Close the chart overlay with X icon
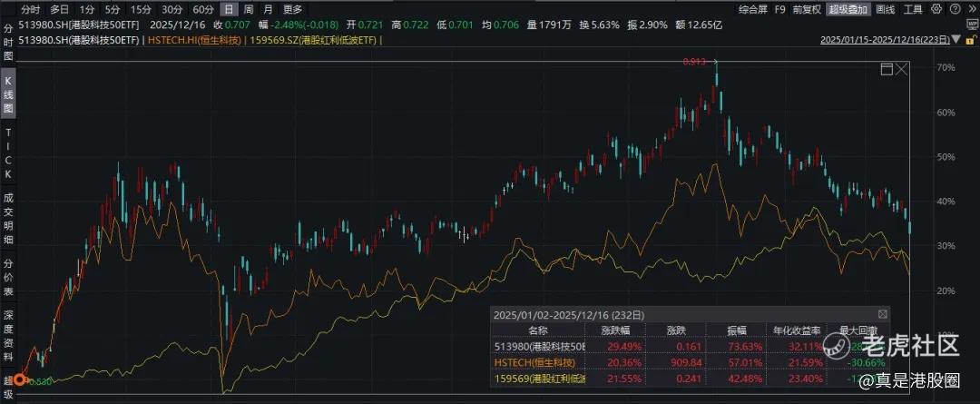 click(902, 69)
